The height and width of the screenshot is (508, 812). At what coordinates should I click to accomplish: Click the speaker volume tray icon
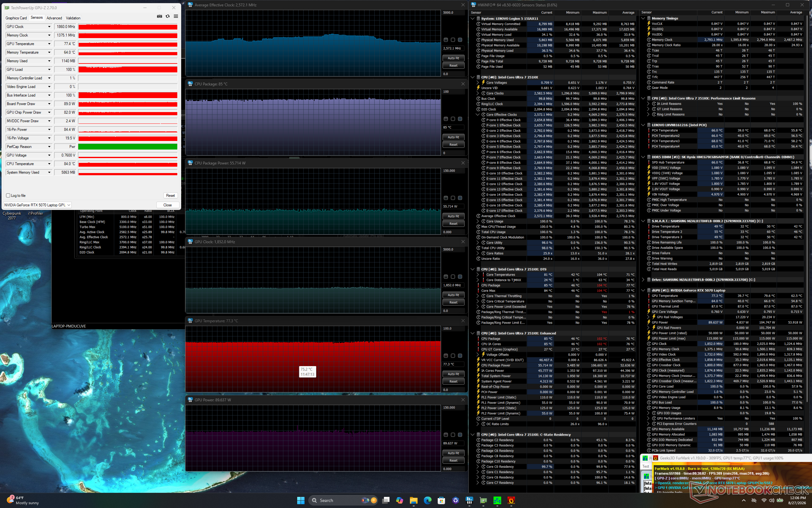click(772, 500)
